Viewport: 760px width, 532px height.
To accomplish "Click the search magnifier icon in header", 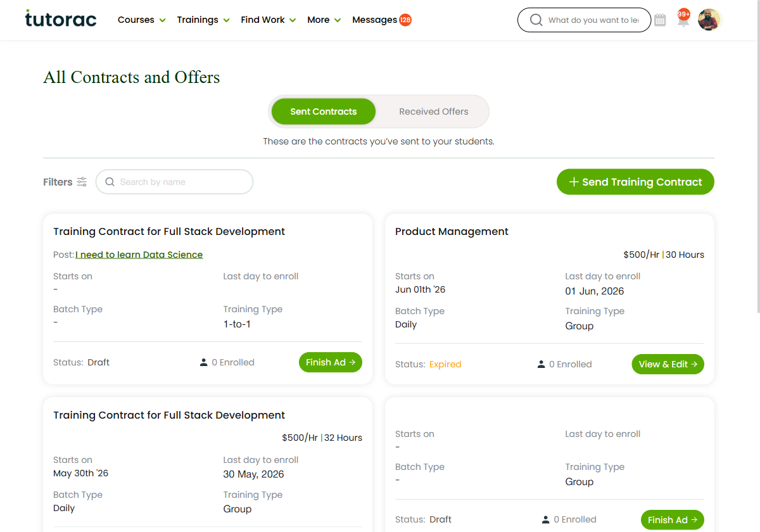I will pyautogui.click(x=536, y=20).
